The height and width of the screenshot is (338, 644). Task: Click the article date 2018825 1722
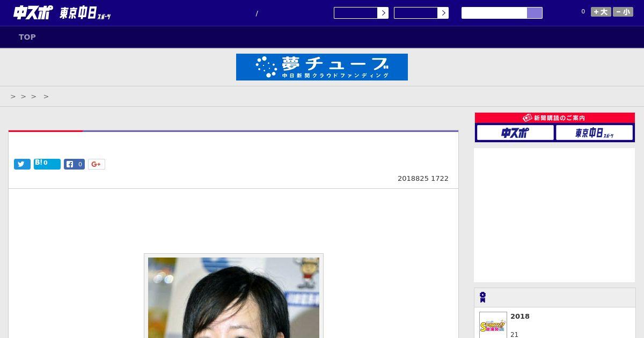click(x=423, y=179)
